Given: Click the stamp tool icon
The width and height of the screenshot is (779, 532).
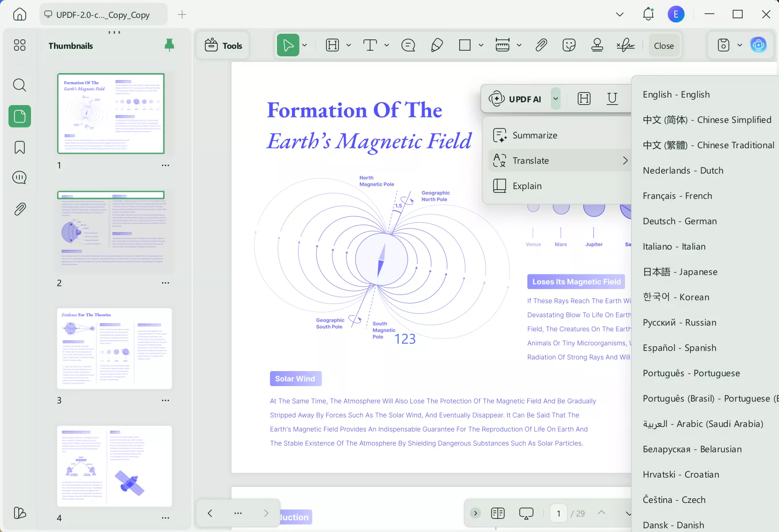Looking at the screenshot, I should click(597, 45).
